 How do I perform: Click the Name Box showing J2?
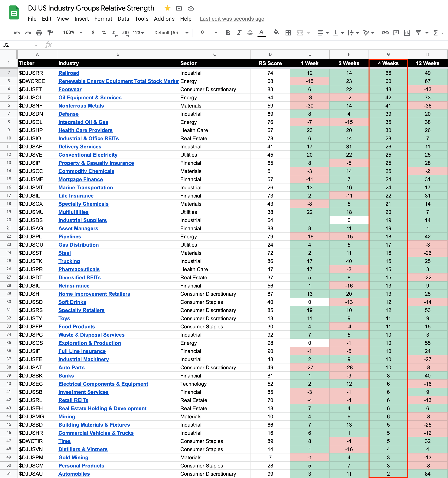(20, 45)
